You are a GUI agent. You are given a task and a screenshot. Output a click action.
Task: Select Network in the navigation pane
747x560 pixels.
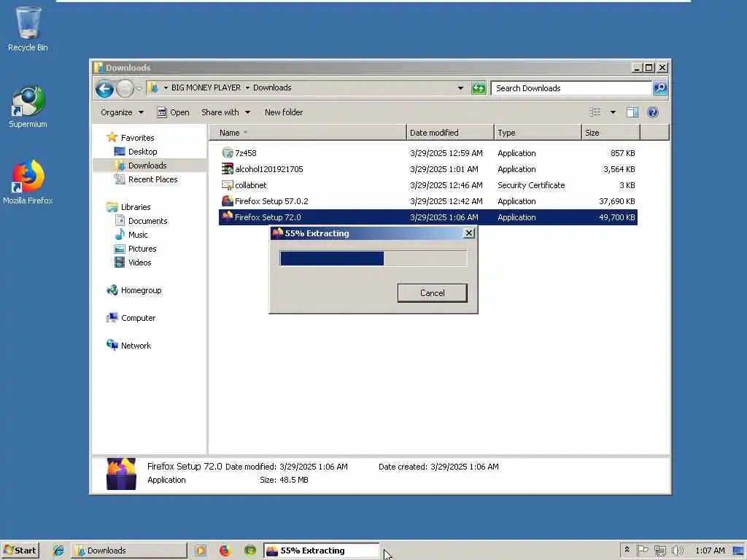136,345
